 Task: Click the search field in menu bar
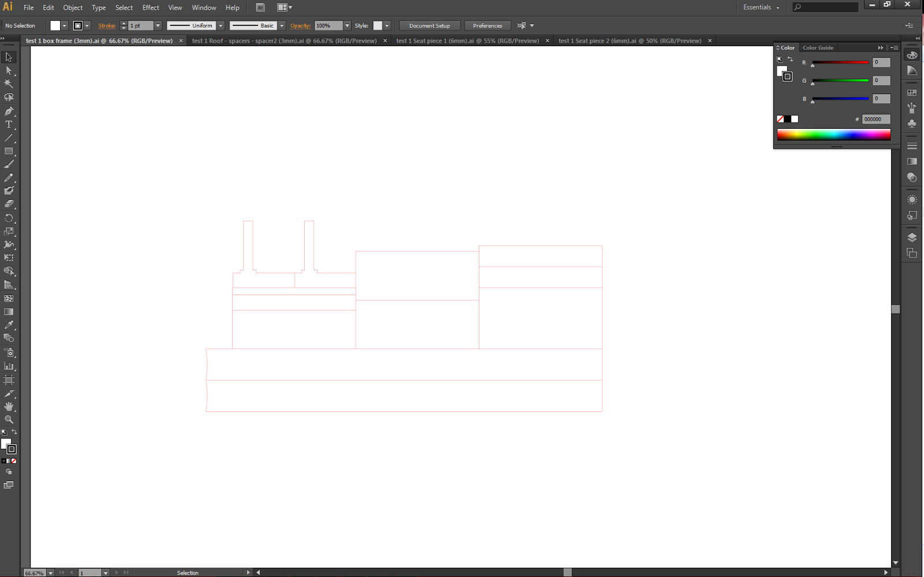point(825,7)
